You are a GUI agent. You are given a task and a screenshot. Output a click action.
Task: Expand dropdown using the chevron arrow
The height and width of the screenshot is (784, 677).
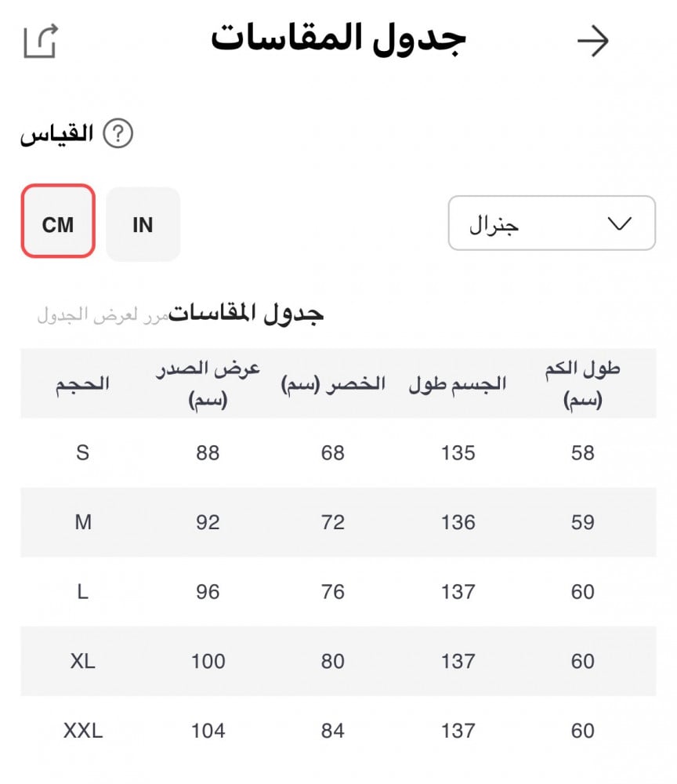pos(619,223)
